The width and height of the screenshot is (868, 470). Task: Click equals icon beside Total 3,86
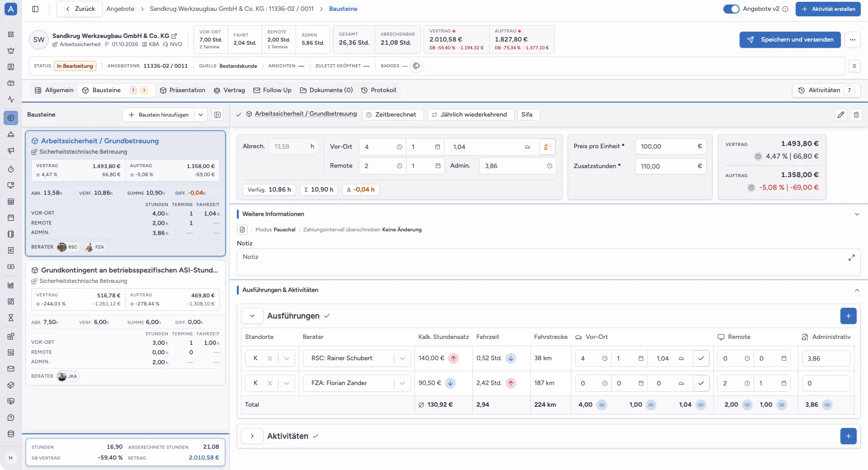point(827,405)
